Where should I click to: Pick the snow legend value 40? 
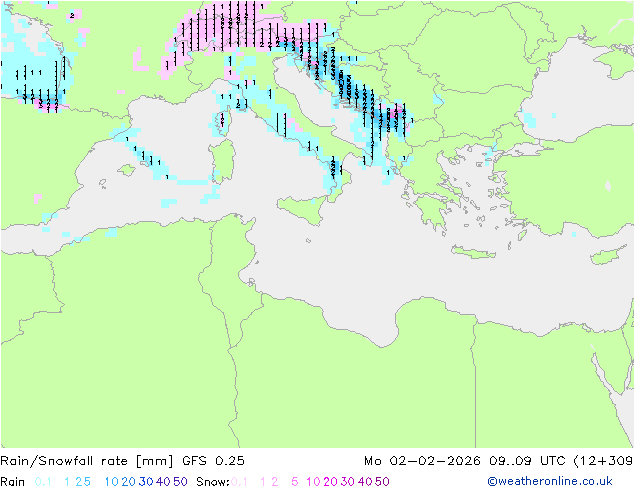(x=365, y=482)
